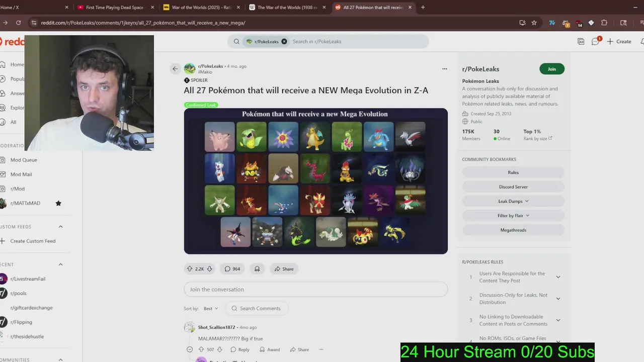Open a new browser tab
The image size is (644, 362).
coord(423,7)
